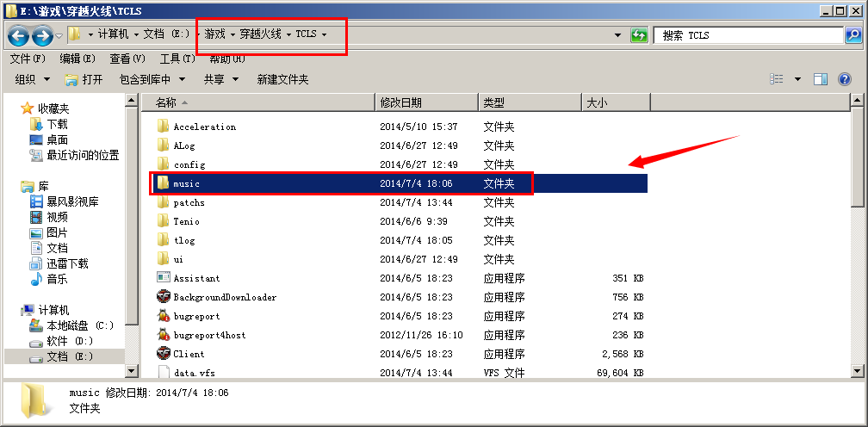Click the Forward navigation arrow button

[41, 35]
